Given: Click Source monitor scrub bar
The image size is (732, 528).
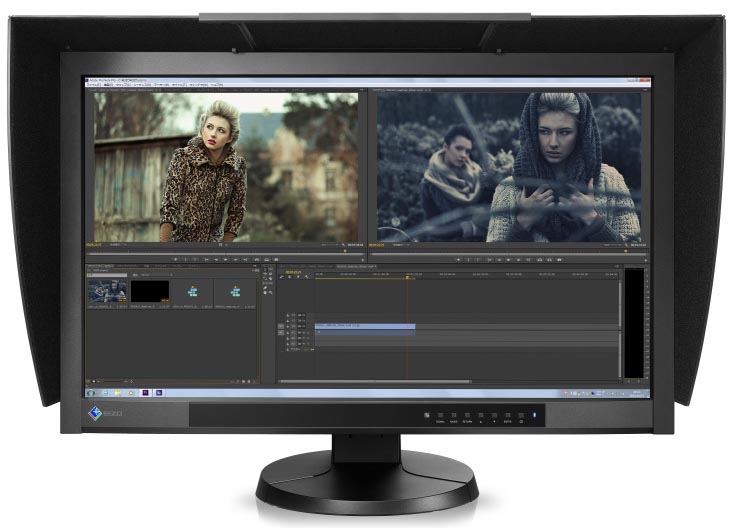Looking at the screenshot, I should coord(224,254).
